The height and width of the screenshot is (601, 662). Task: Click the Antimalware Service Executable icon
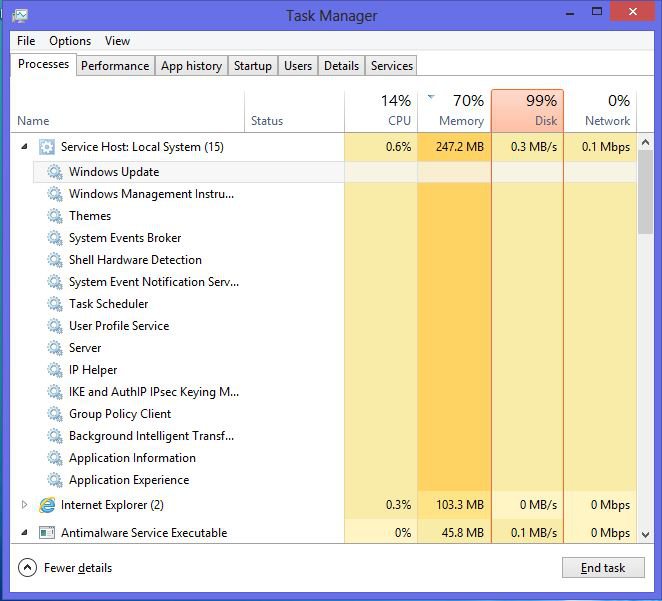pos(46,533)
